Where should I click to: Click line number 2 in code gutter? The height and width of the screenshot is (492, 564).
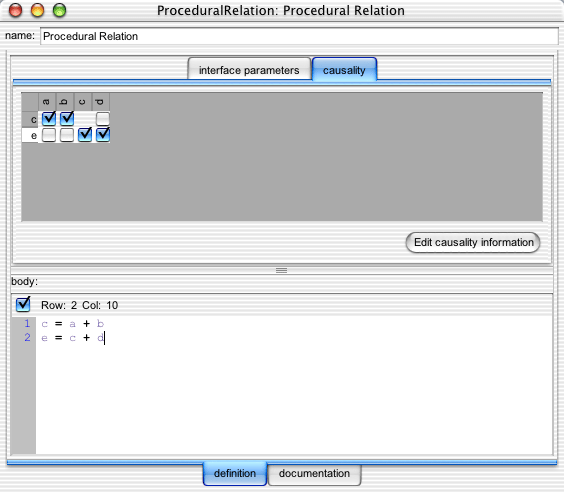tap(27, 337)
